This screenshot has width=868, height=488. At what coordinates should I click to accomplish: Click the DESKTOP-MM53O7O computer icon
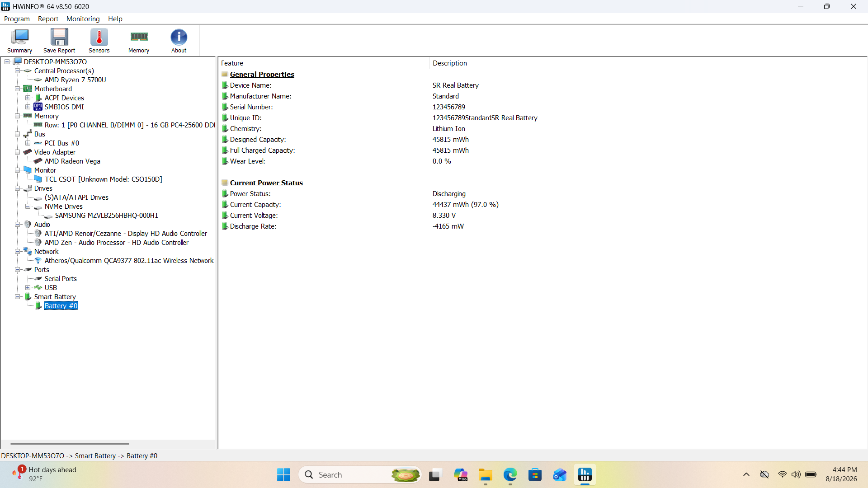coord(18,61)
